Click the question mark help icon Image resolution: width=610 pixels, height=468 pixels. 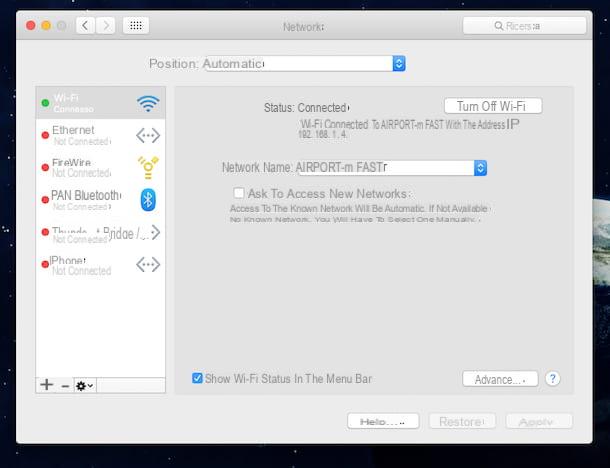coord(552,379)
